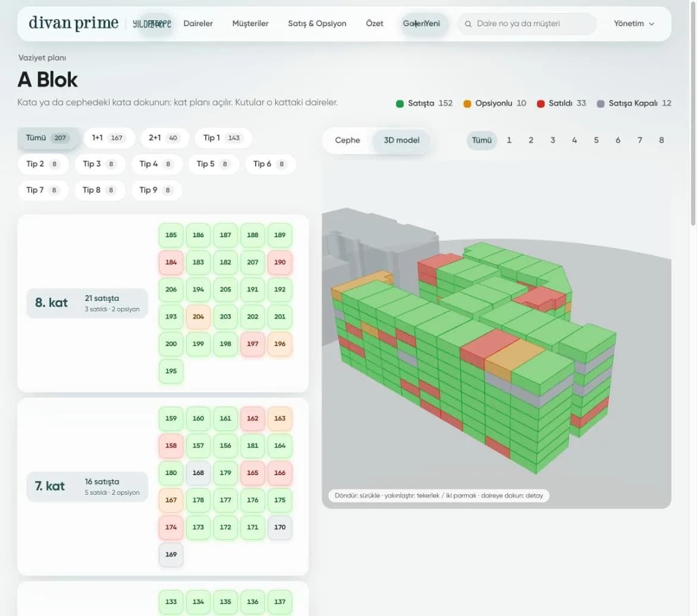Toggle the Tip 1 filter chip
The image size is (697, 616).
[223, 138]
